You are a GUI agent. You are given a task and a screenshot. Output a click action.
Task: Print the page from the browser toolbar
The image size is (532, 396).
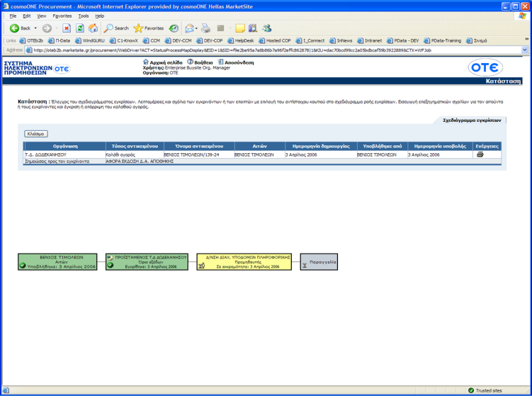click(205, 28)
